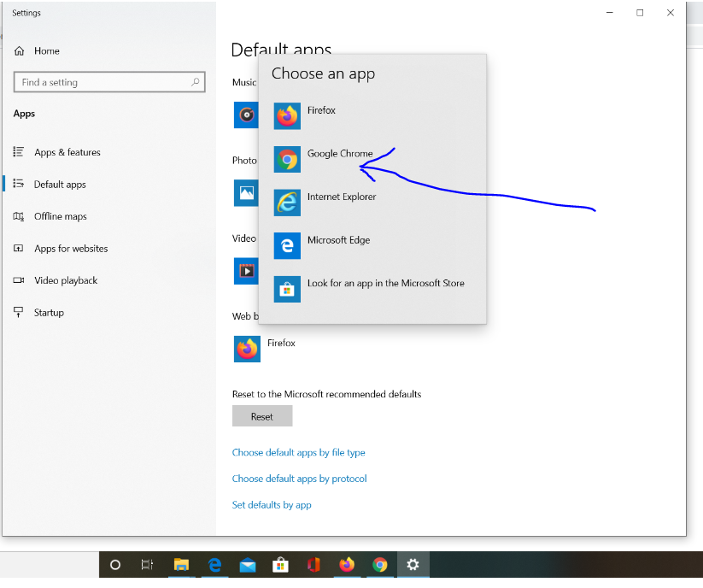This screenshot has width=703, height=588.
Task: Select Look for an app in the Microsoft Store
Action: [x=386, y=284]
